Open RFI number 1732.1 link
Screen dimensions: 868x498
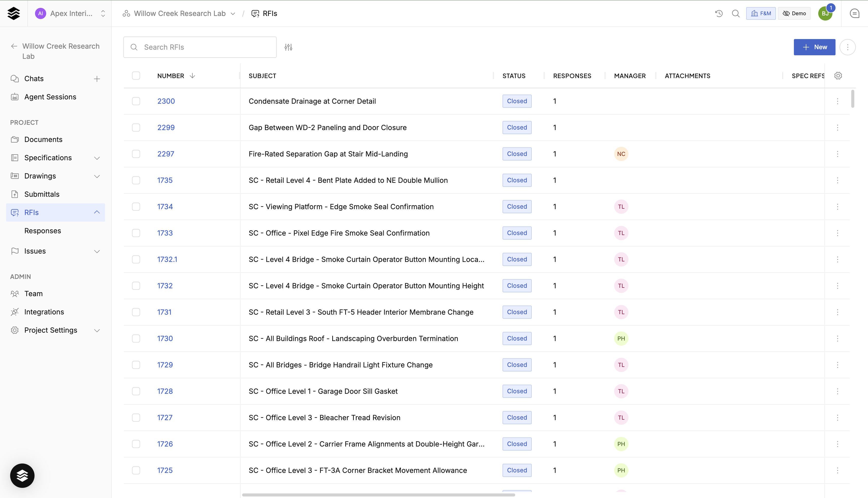[167, 259]
